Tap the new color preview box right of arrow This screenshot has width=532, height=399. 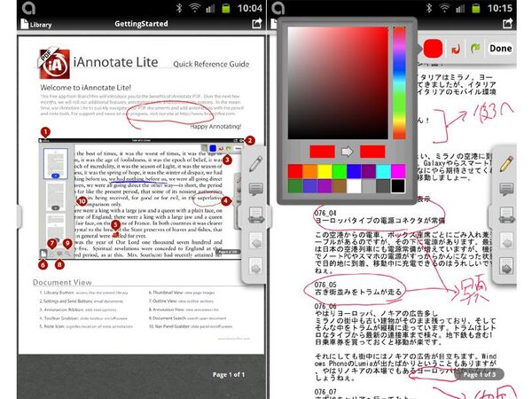(x=372, y=152)
